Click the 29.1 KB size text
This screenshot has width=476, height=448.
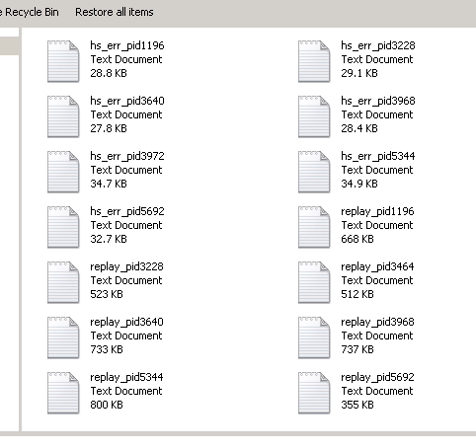(359, 73)
